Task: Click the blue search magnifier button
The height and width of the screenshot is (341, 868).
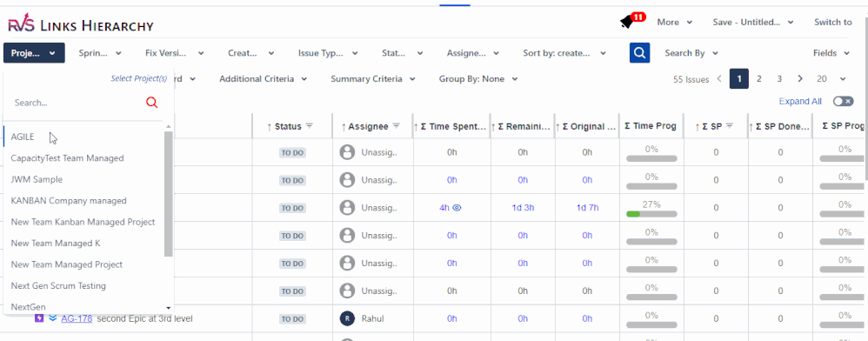Action: click(639, 52)
